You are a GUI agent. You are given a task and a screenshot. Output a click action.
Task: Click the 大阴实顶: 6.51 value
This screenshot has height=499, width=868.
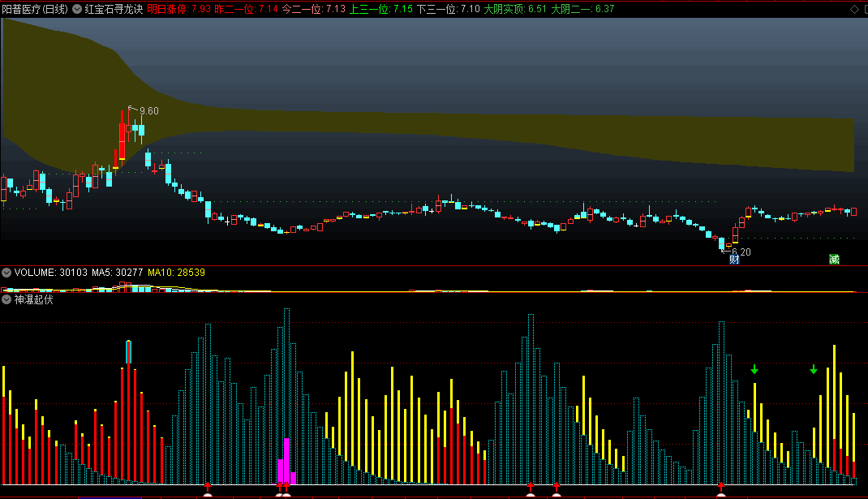(515, 9)
